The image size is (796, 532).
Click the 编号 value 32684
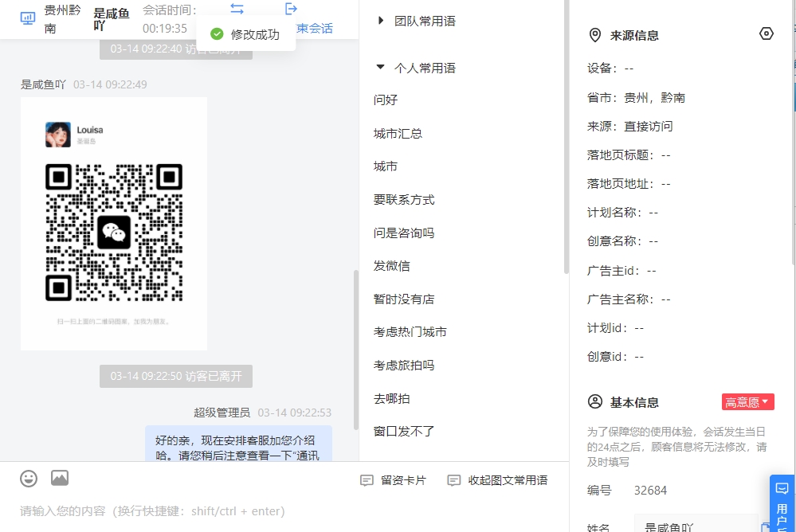[x=650, y=491]
